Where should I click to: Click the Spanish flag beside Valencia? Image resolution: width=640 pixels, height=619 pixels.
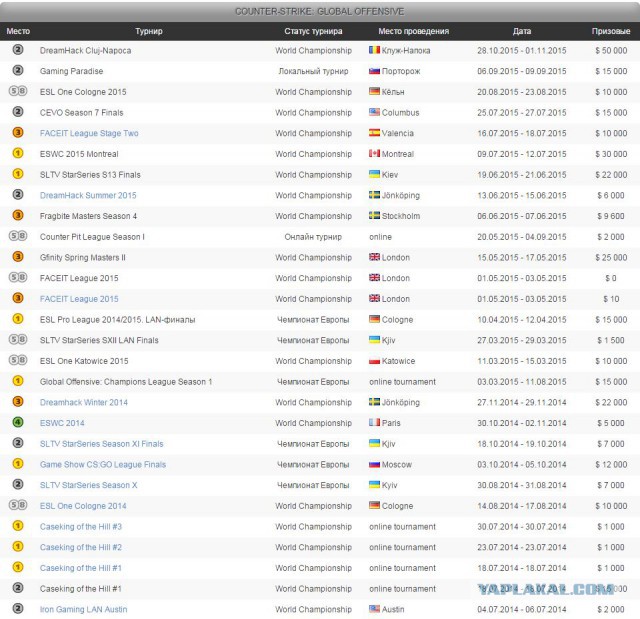click(374, 133)
